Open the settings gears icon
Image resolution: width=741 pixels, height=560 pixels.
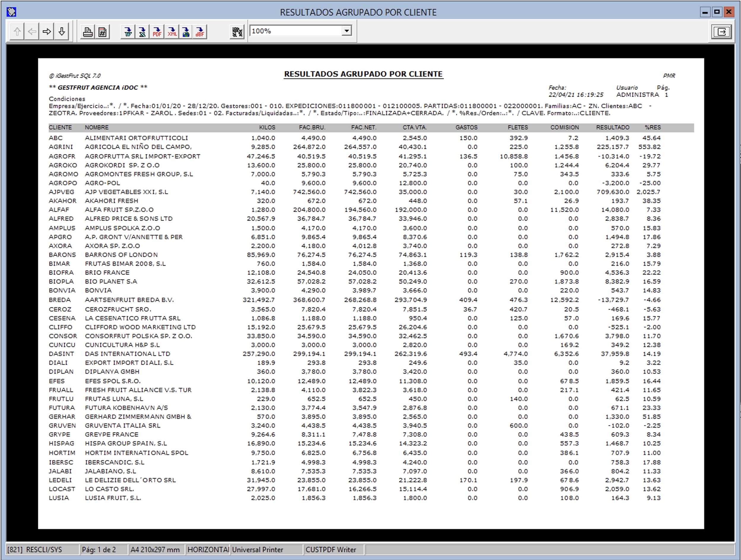click(x=237, y=32)
